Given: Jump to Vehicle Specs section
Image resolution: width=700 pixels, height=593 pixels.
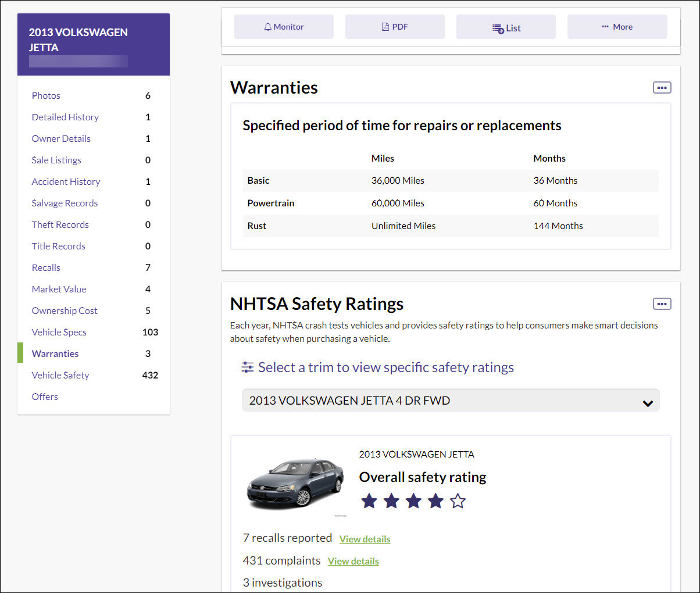Looking at the screenshot, I should [59, 332].
